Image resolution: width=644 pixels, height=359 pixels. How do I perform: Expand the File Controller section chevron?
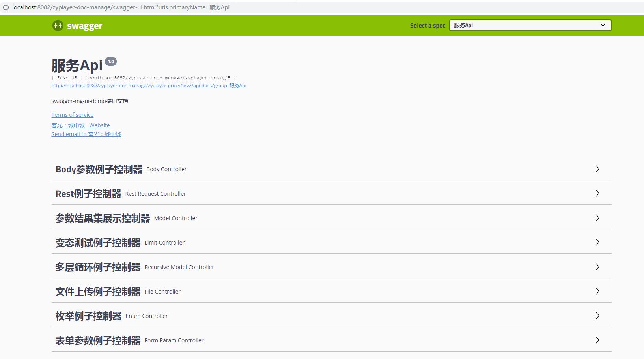[x=597, y=291]
